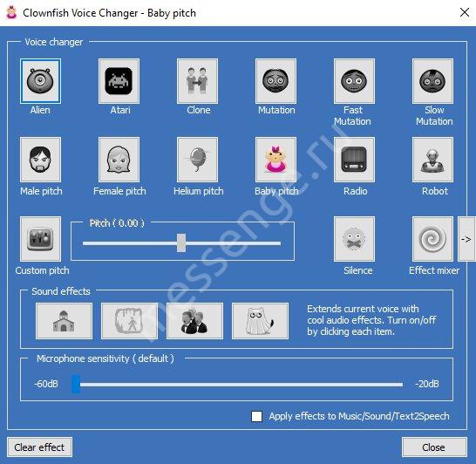Viewport: 476px width, 464px height.
Task: Toggle the church reverb sound effect
Action: point(64,321)
